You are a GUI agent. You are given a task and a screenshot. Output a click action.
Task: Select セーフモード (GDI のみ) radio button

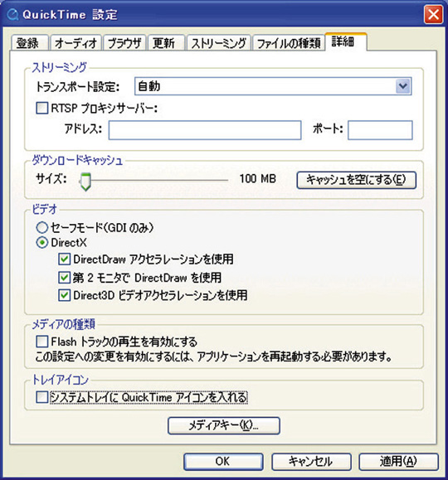pyautogui.click(x=42, y=228)
